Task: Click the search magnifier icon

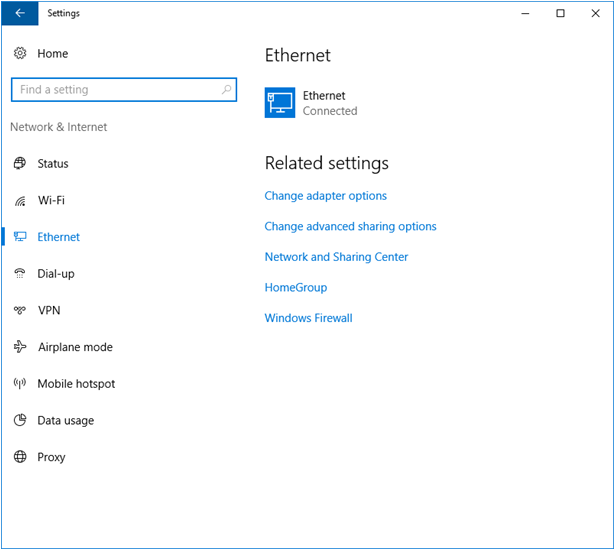Action: (x=226, y=90)
